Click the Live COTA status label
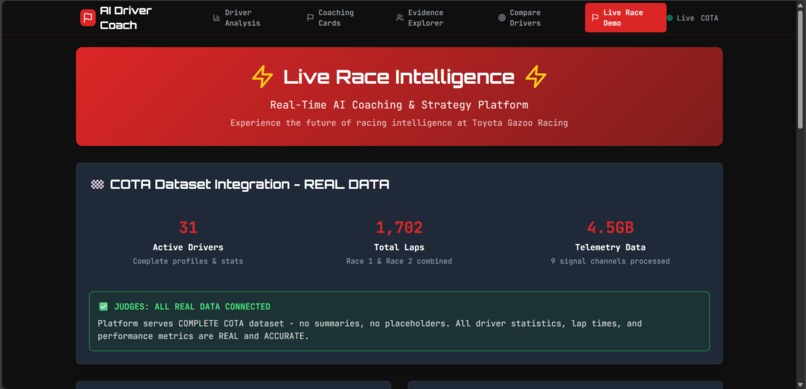The width and height of the screenshot is (806, 389). pos(697,18)
